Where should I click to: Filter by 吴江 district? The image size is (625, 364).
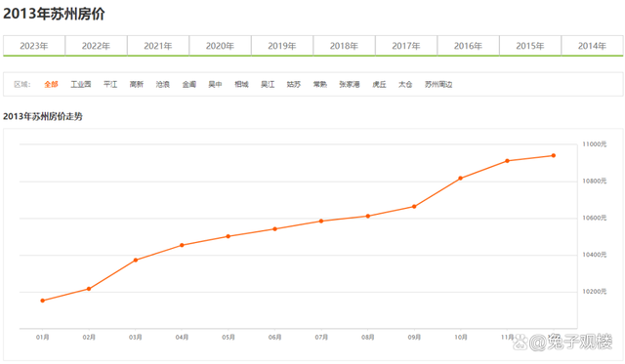[268, 84]
